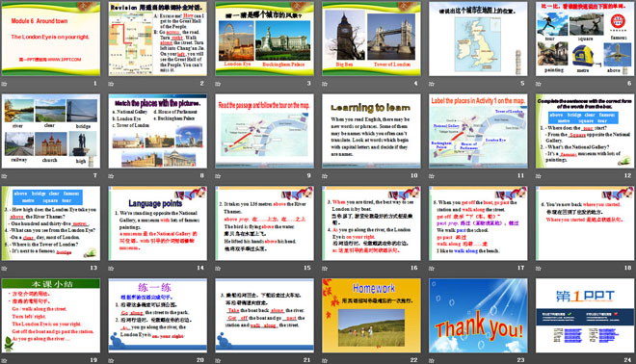Click slide number 6 label
Viewport: 636px width, 364px height.
tap(629, 84)
